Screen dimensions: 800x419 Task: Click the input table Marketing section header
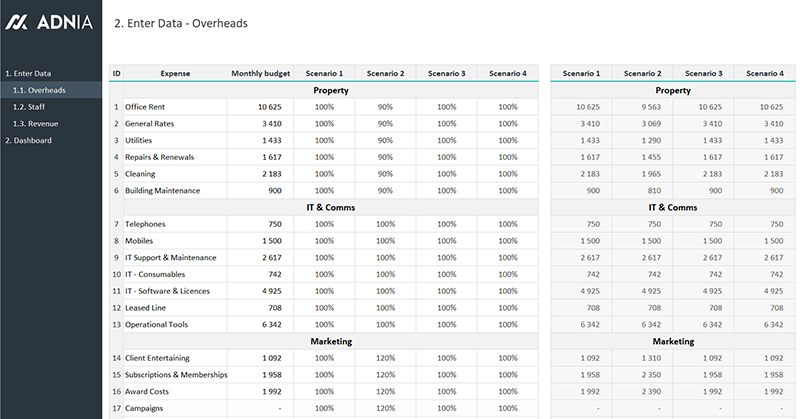[323, 341]
